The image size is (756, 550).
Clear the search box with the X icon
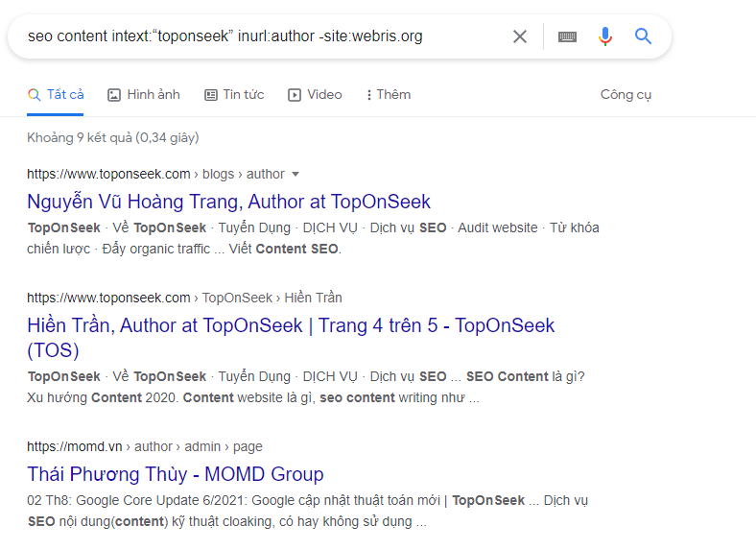pyautogui.click(x=519, y=36)
